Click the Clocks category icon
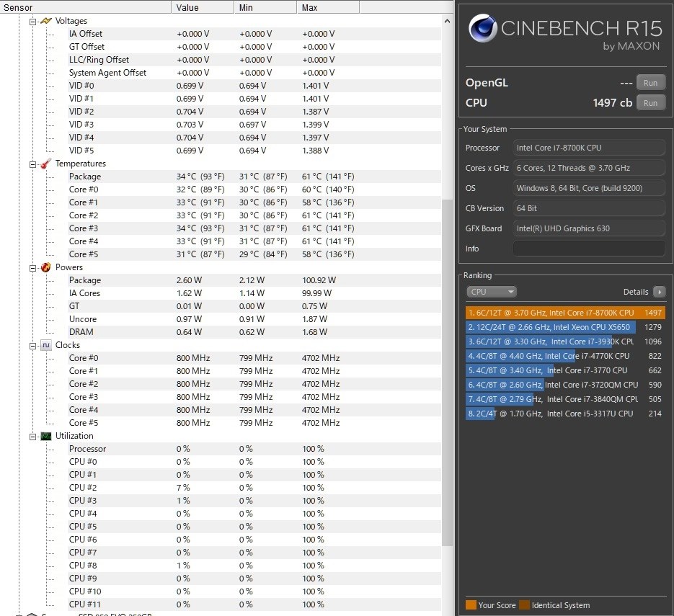 click(x=45, y=344)
